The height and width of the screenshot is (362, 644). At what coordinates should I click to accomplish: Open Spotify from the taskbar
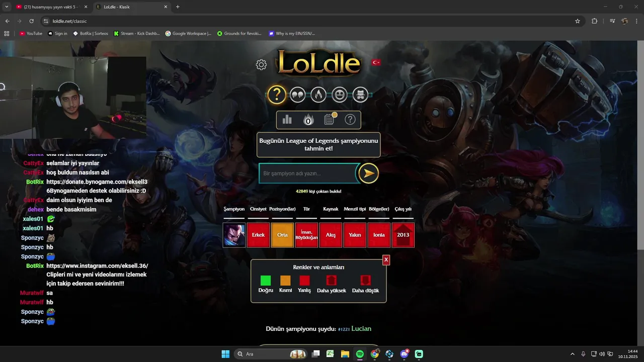(360, 354)
